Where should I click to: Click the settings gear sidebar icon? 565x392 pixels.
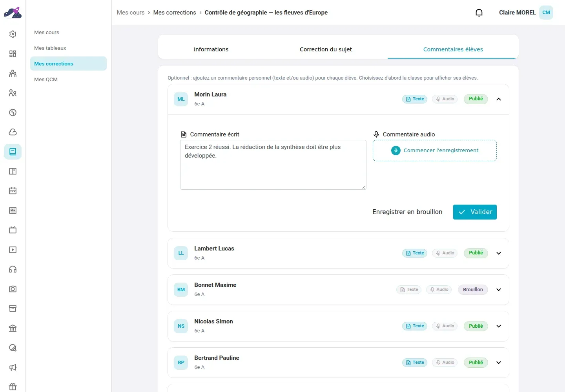13,34
